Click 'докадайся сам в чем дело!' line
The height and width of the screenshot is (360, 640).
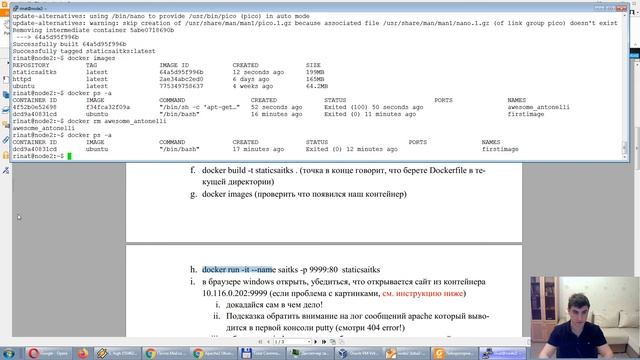[274, 305]
